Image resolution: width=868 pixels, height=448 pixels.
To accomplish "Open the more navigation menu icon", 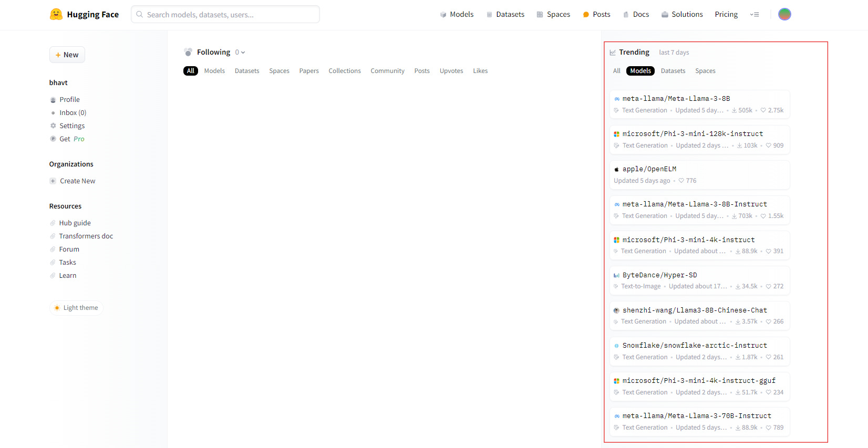I will [755, 15].
